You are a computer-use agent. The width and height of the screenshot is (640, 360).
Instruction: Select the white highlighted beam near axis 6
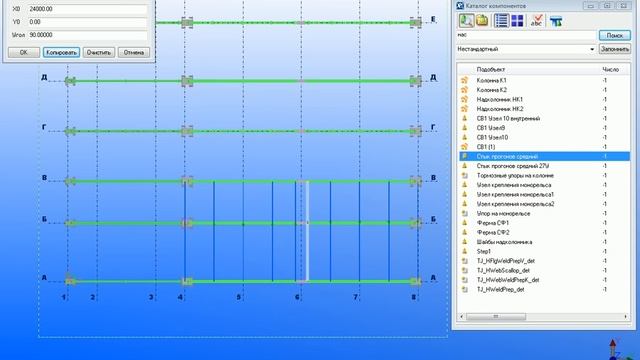307,231
